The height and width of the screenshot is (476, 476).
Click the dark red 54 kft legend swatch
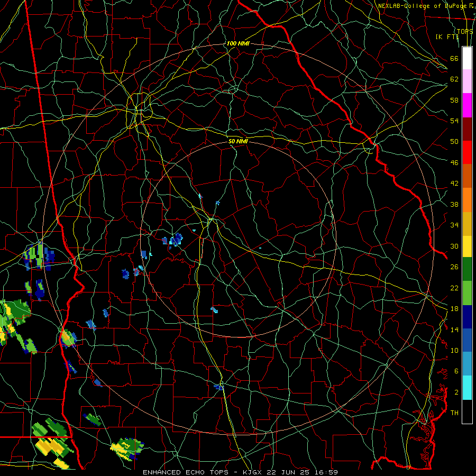pyautogui.click(x=467, y=129)
